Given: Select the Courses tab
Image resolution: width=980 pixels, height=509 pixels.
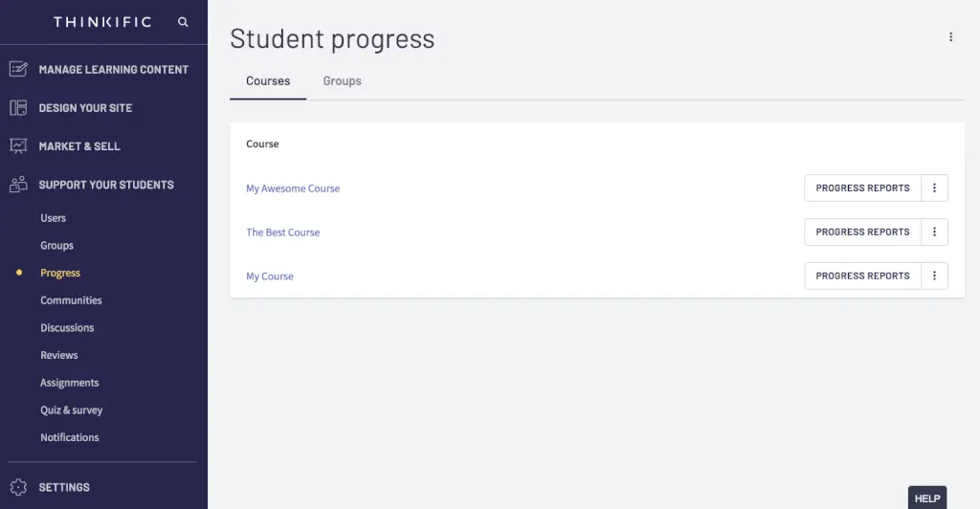Looking at the screenshot, I should point(268,81).
